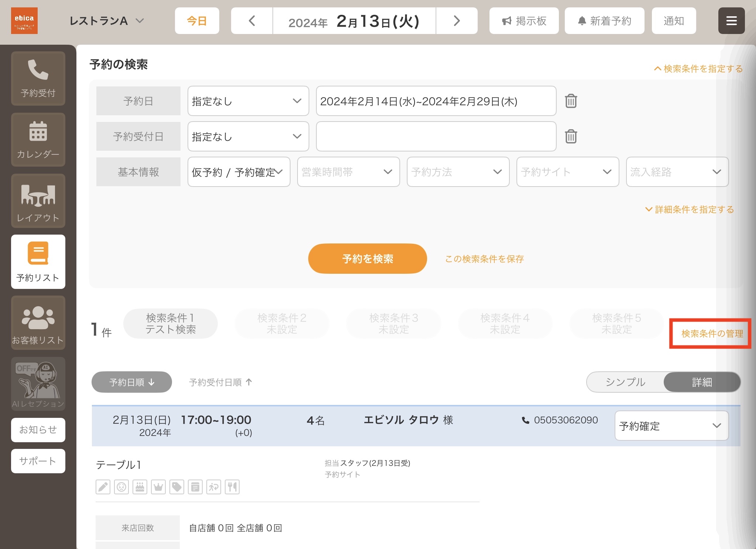Image resolution: width=756 pixels, height=549 pixels.
Task: Go to previous day arrow
Action: [x=252, y=21]
